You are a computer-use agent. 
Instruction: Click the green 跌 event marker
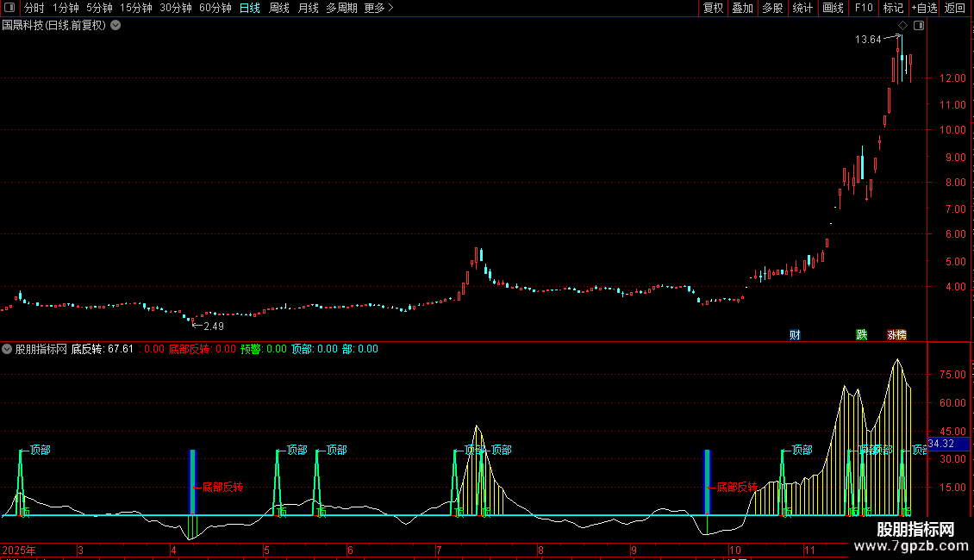click(x=861, y=334)
